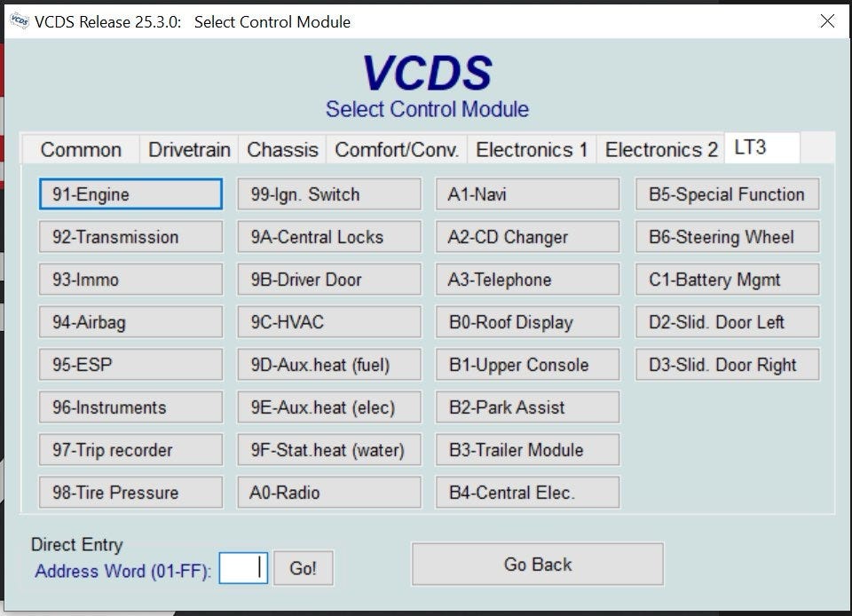Click the 94-Airbag button
Screen dimensions: 852x616
click(x=131, y=321)
